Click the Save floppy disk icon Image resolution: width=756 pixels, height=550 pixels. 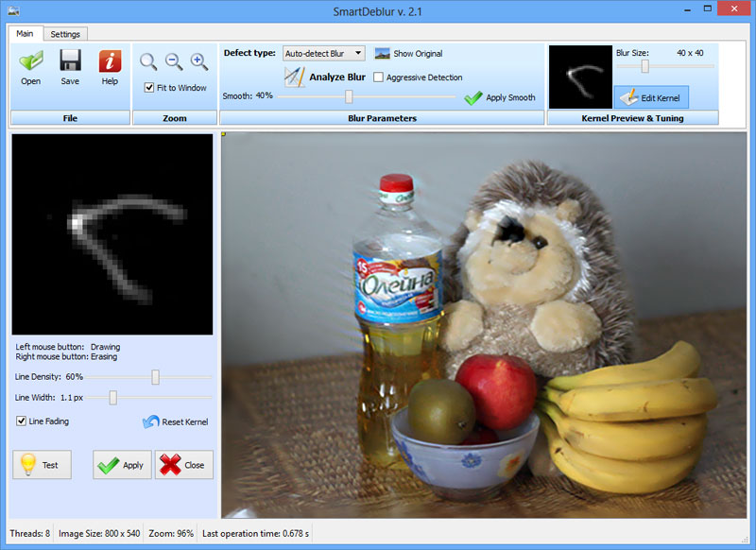[x=70, y=61]
